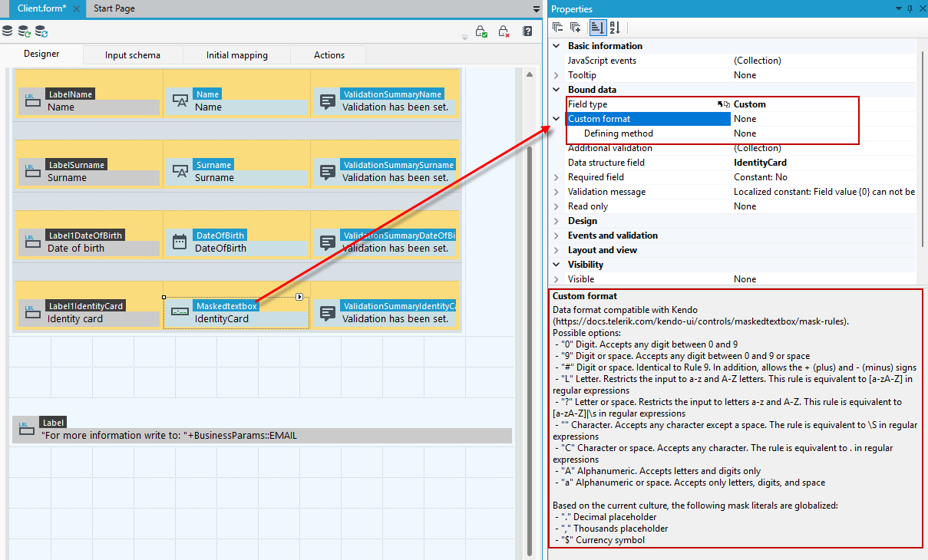Sort properties alphabetically with the A-Z button
928x560 pixels.
click(x=614, y=28)
